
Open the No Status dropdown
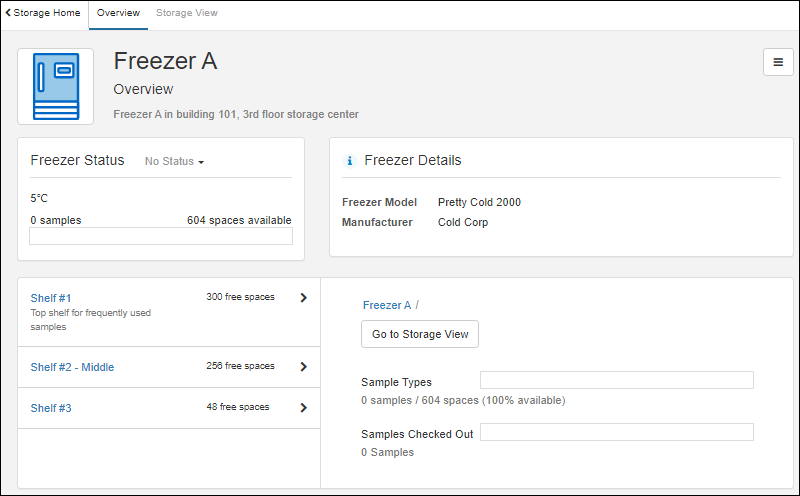click(x=174, y=161)
